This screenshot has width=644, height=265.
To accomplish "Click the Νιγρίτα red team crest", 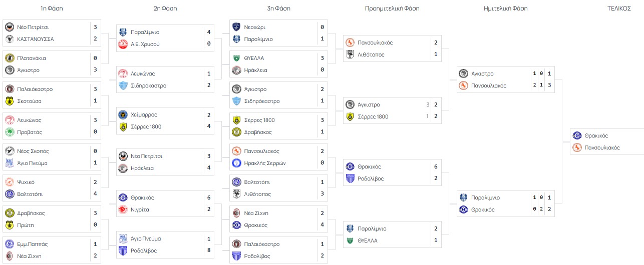I will tap(123, 209).
